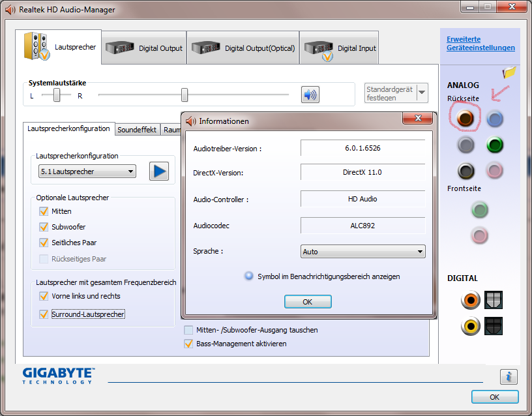The width and height of the screenshot is (532, 416).
Task: Disable Bass-Management aktivieren checkbox
Action: pyautogui.click(x=188, y=344)
